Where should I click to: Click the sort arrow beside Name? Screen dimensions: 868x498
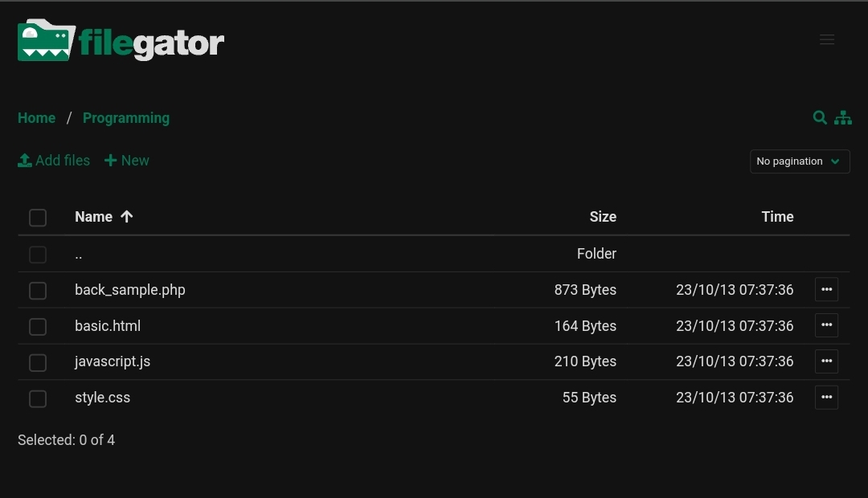pyautogui.click(x=127, y=216)
